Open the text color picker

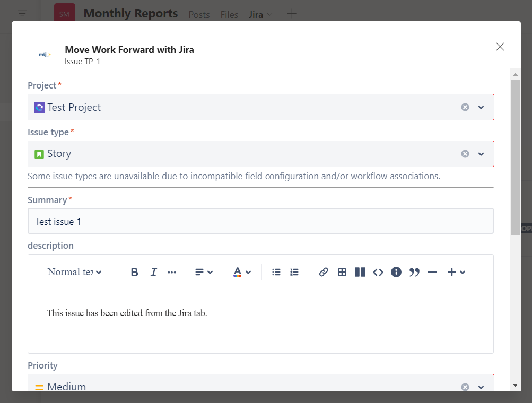pos(242,272)
